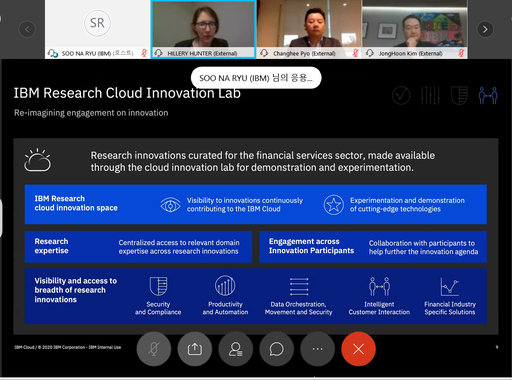Click 'Experimentation and demonstration' text
The width and height of the screenshot is (512, 380).
point(407,205)
